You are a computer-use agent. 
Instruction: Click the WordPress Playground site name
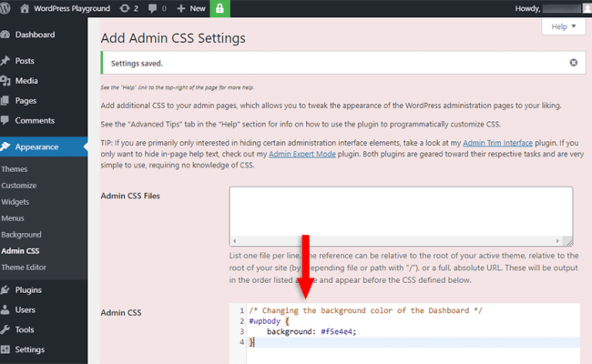pyautogui.click(x=72, y=8)
